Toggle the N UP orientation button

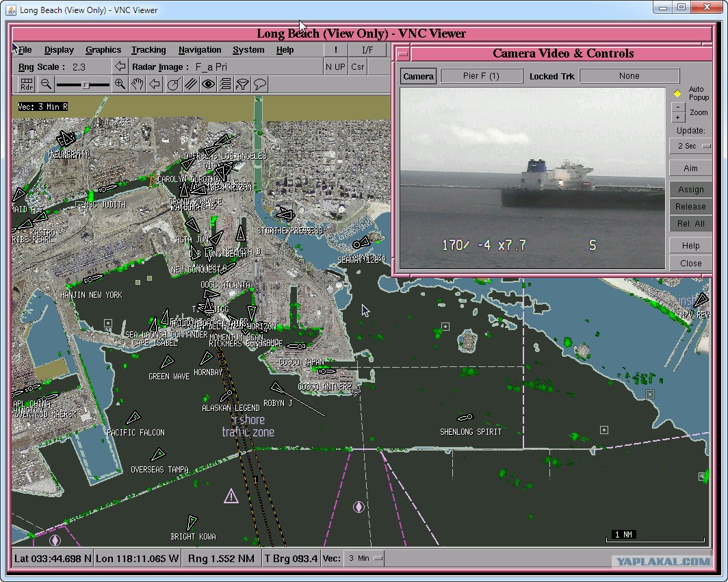click(x=335, y=67)
